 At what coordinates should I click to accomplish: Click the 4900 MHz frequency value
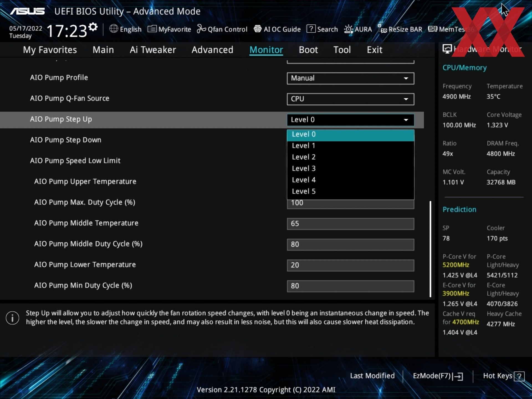[x=456, y=97]
